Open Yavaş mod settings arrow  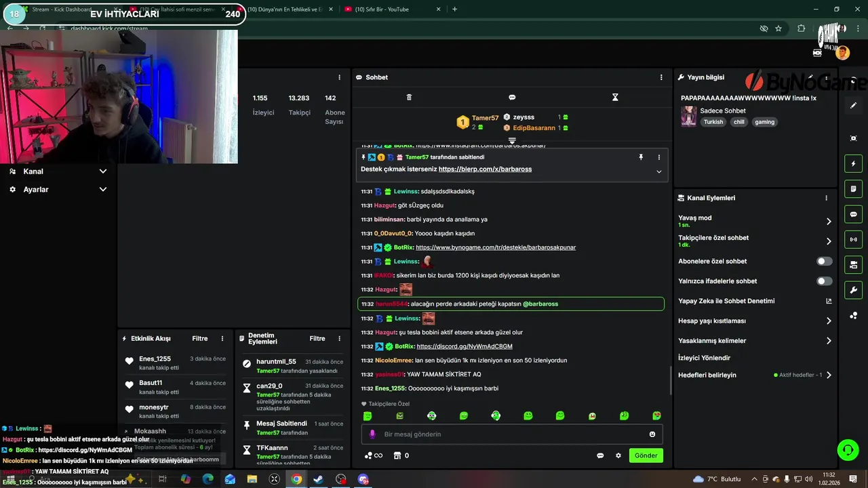pos(829,221)
